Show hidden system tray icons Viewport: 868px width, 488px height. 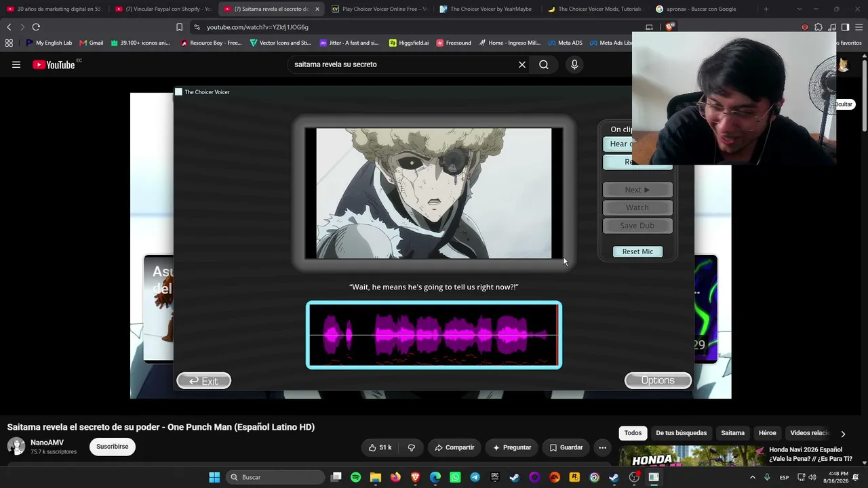pyautogui.click(x=752, y=477)
